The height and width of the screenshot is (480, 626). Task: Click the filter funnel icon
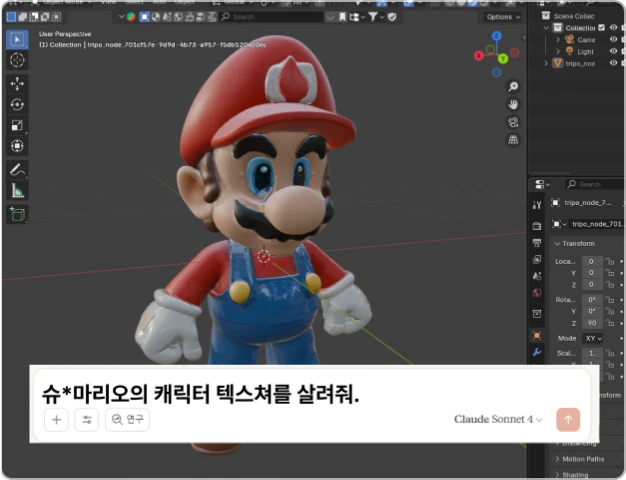(373, 17)
